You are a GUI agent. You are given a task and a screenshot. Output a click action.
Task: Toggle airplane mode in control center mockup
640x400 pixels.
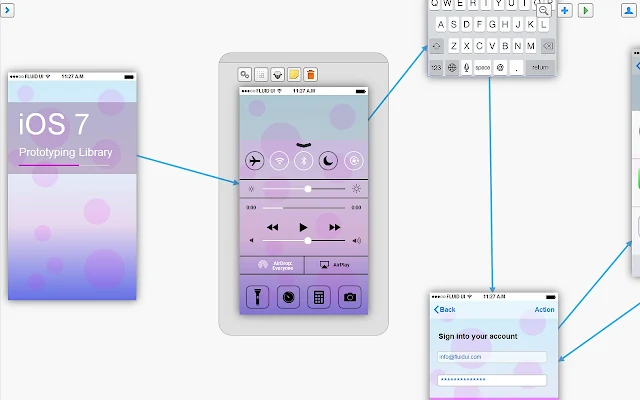coord(255,161)
